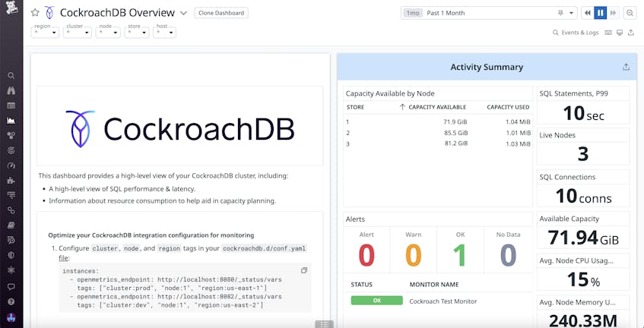The image size is (644, 328).
Task: Open the Dashboards chart icon in sidebar
Action: pos(11,121)
